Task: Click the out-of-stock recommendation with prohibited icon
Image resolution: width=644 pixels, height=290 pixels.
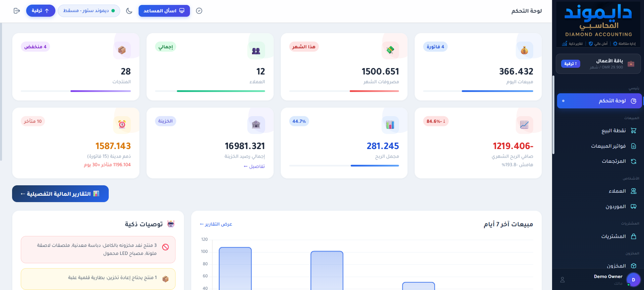Action: coord(98,250)
